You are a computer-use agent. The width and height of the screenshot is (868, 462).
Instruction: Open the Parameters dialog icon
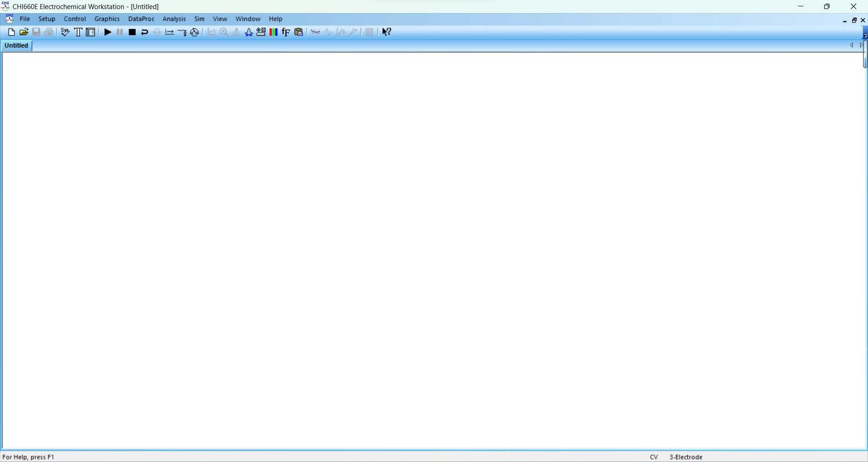(91, 32)
